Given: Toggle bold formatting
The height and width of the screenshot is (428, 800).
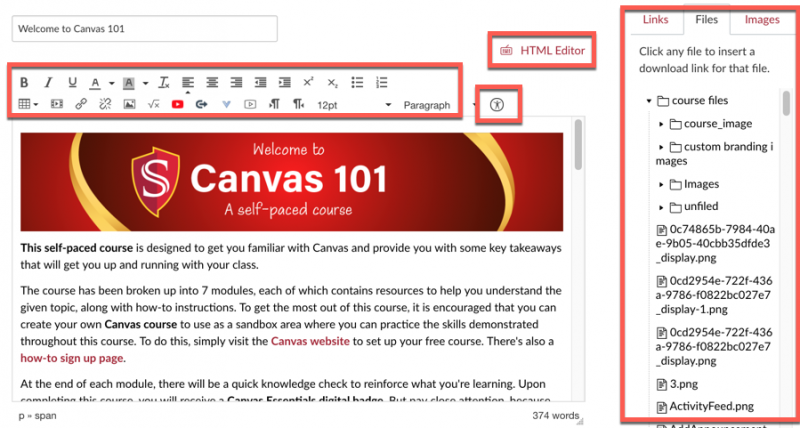Looking at the screenshot, I should pyautogui.click(x=24, y=83).
